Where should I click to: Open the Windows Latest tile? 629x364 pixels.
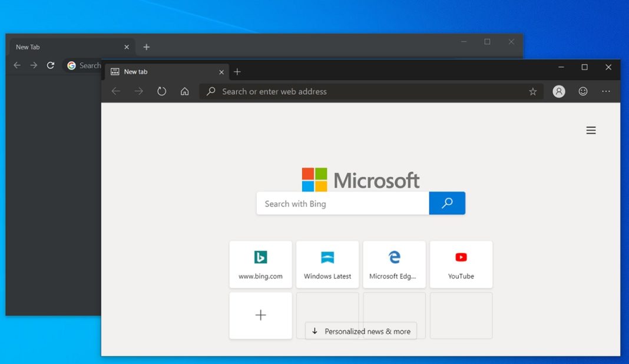pos(327,264)
